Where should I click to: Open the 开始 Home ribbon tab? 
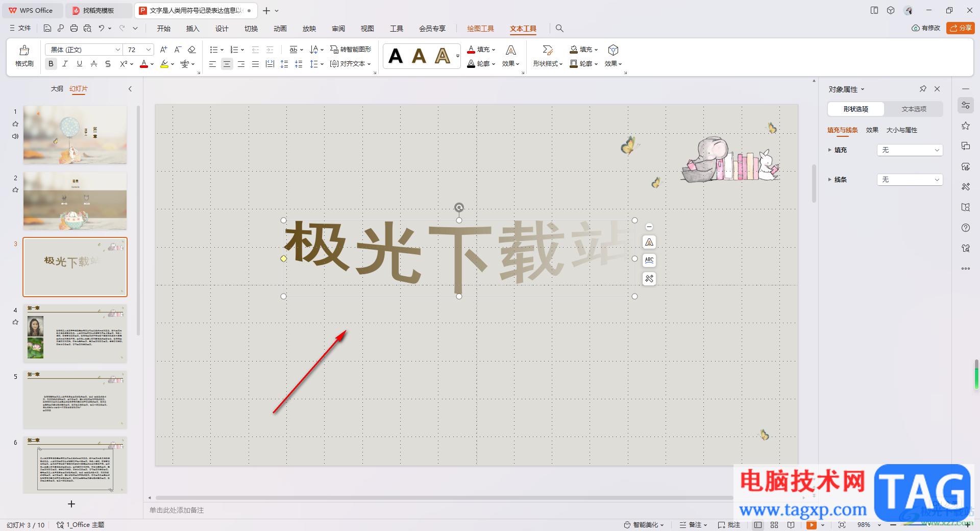tap(163, 29)
